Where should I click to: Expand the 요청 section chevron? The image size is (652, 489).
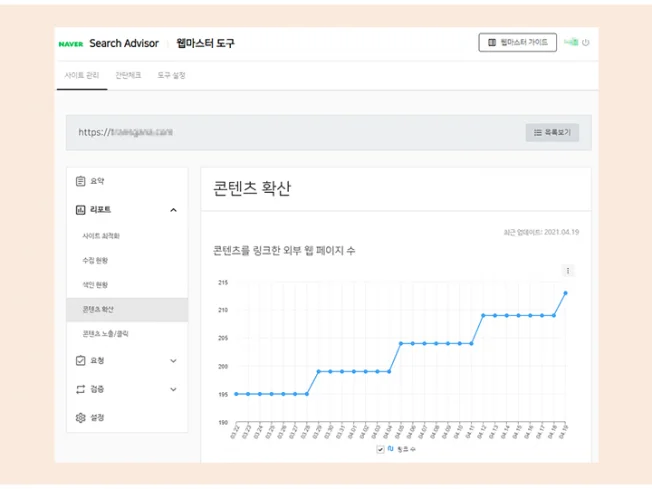[173, 361]
